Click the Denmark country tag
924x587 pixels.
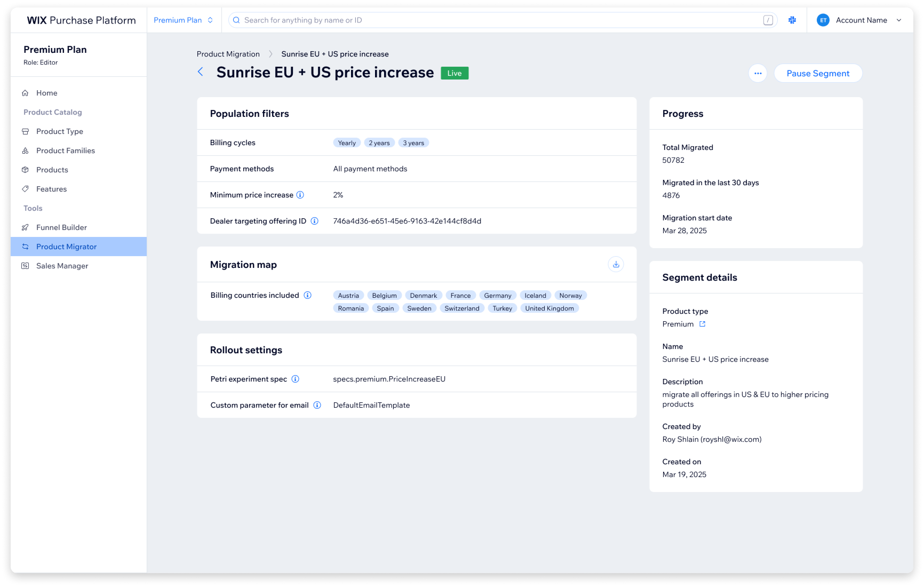point(423,295)
